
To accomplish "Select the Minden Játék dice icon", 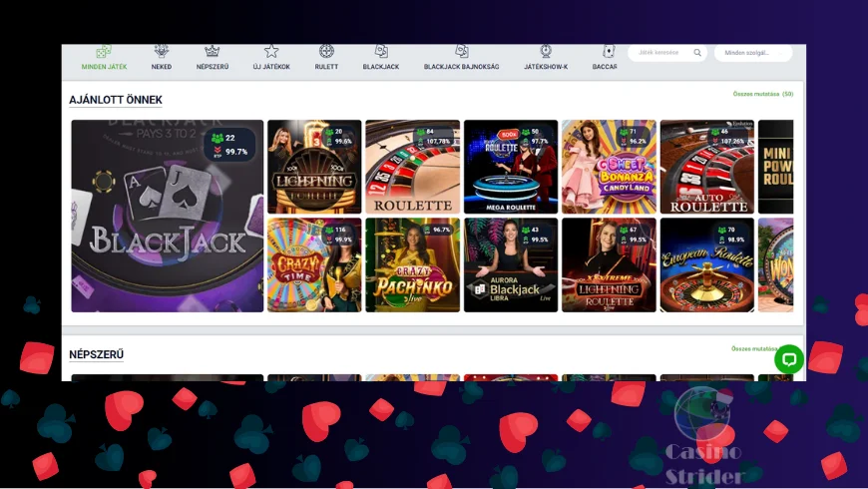I will click(x=104, y=52).
